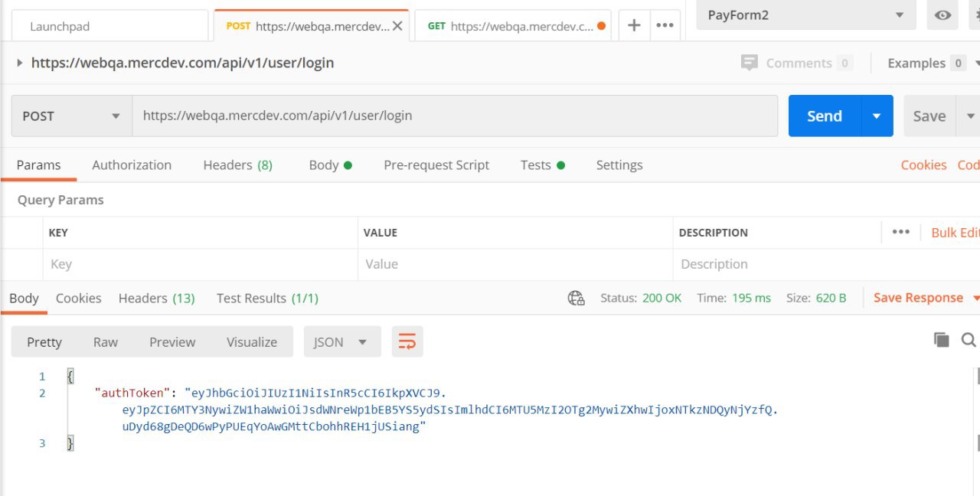Viewport: 980px width, 496px height.
Task: Click the query param Key field
Action: 200,264
